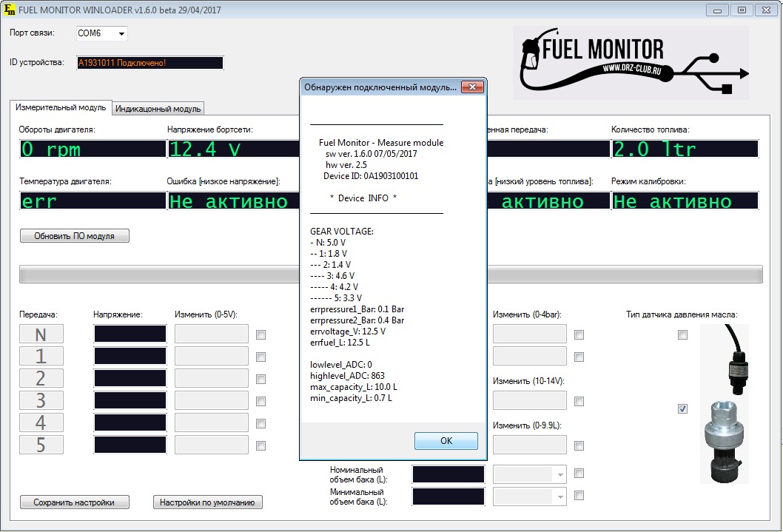The height and width of the screenshot is (532, 783).
Task: Enable the Номинальный объем бака checkbox
Action: point(579,473)
